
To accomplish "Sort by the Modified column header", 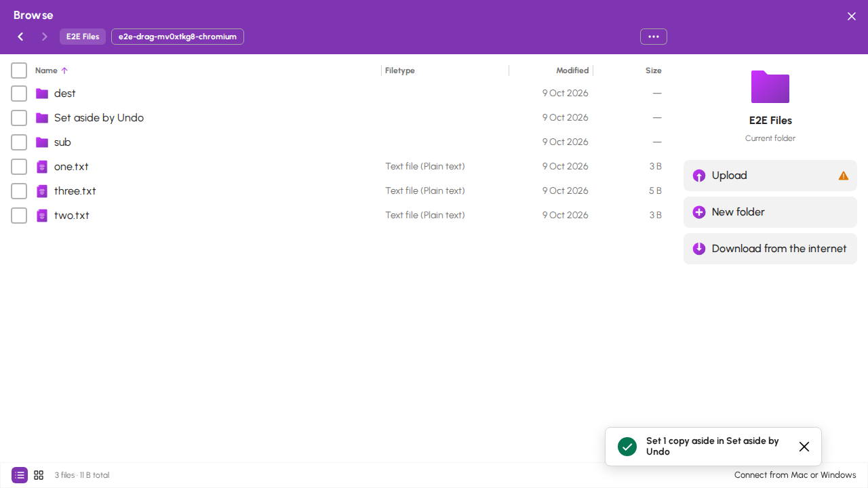I will [x=572, y=70].
